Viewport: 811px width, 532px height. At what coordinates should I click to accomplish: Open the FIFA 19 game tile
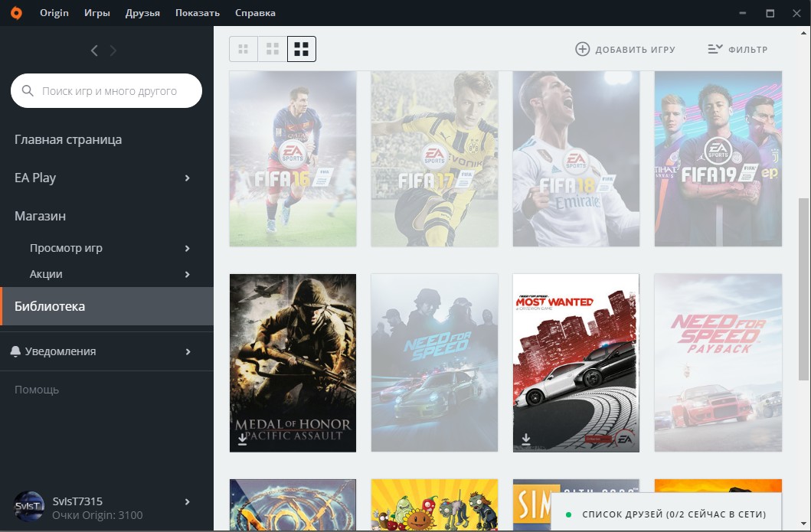[x=718, y=158]
